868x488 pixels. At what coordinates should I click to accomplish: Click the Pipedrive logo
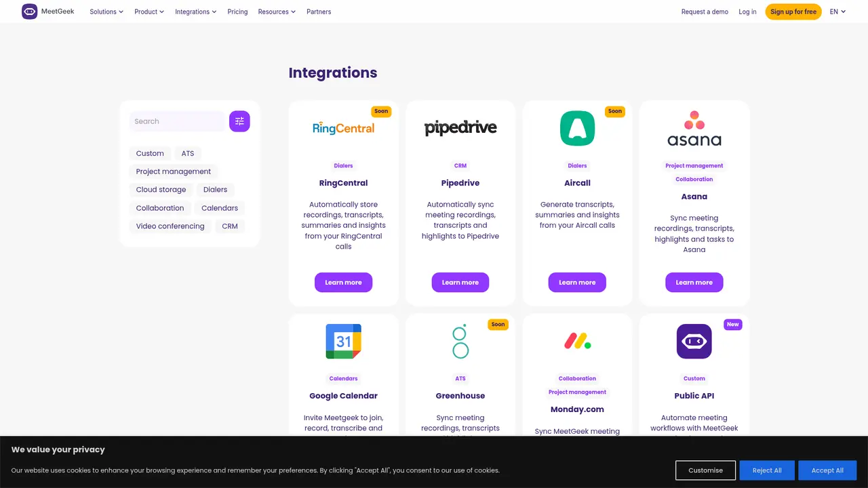pyautogui.click(x=460, y=127)
